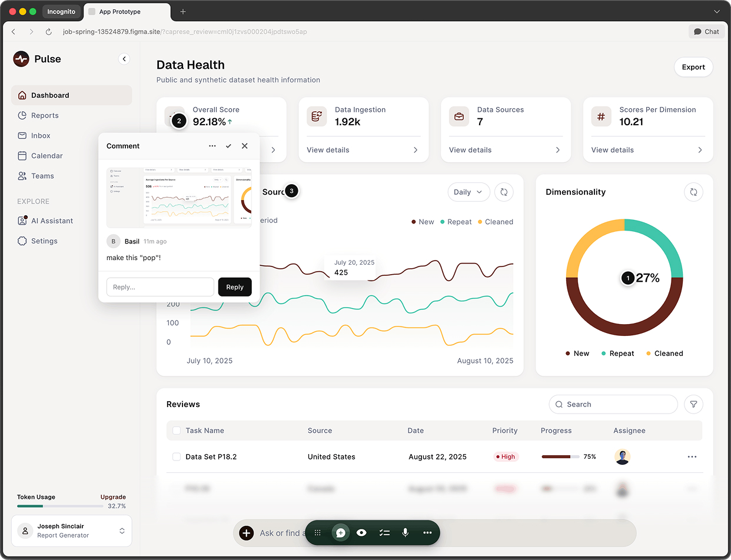Resolve the comment with the checkmark icon
Screen dimensions: 731x560
click(228, 146)
